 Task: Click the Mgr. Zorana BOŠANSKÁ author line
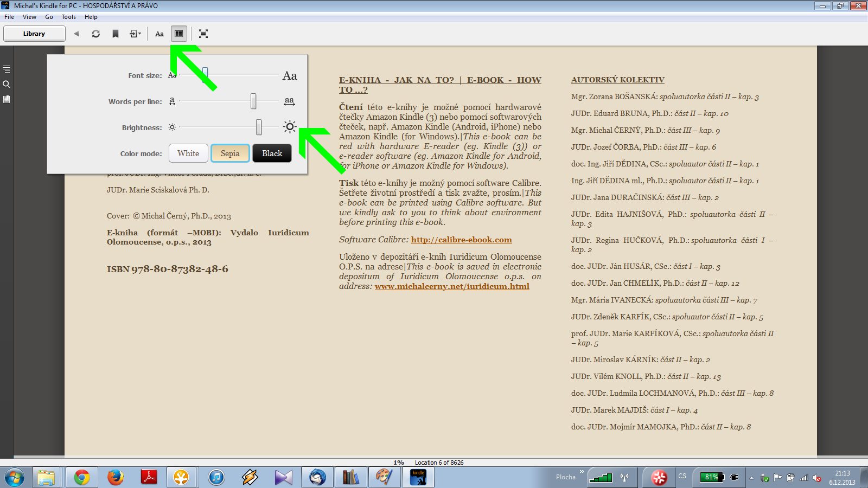pyautogui.click(x=665, y=97)
